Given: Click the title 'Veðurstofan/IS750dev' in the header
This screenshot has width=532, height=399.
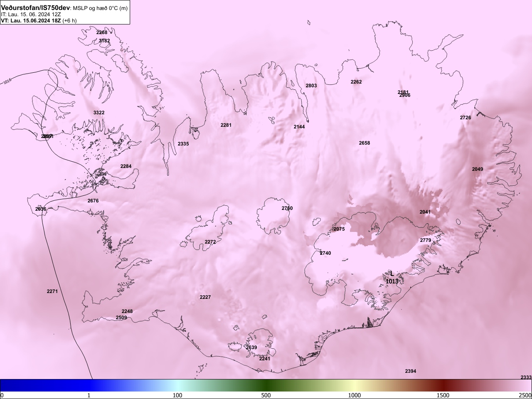Looking at the screenshot, I should click(36, 8).
